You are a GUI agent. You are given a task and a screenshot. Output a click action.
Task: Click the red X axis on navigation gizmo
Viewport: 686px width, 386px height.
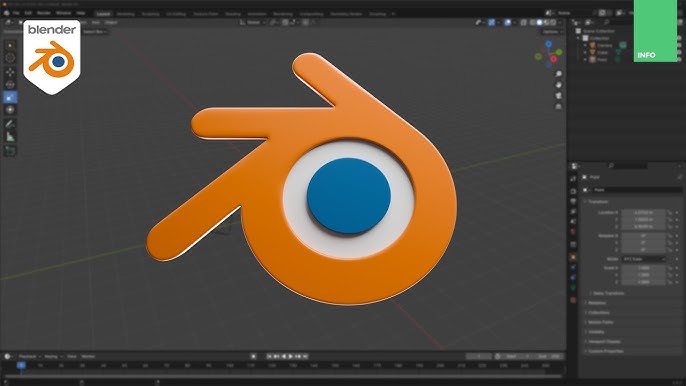553,59
